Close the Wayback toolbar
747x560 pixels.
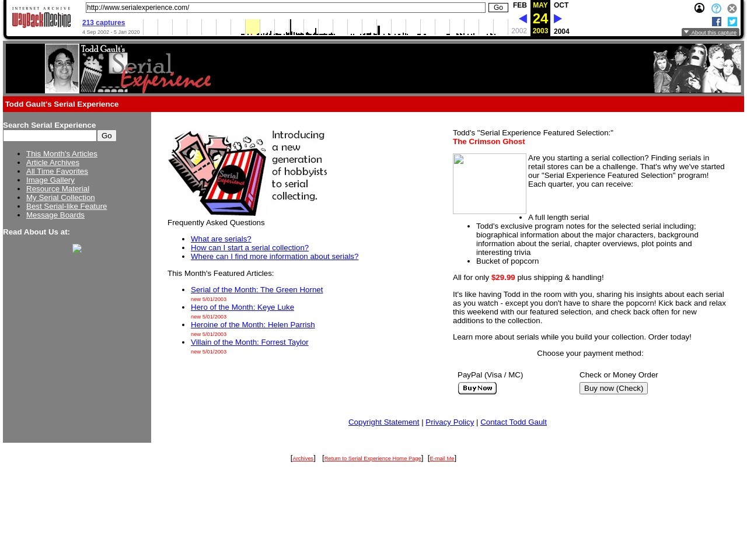click(732, 9)
